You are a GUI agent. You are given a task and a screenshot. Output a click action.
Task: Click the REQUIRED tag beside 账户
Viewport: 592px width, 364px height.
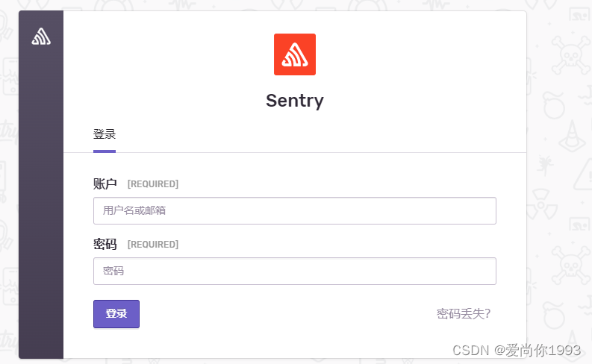pyautogui.click(x=153, y=184)
